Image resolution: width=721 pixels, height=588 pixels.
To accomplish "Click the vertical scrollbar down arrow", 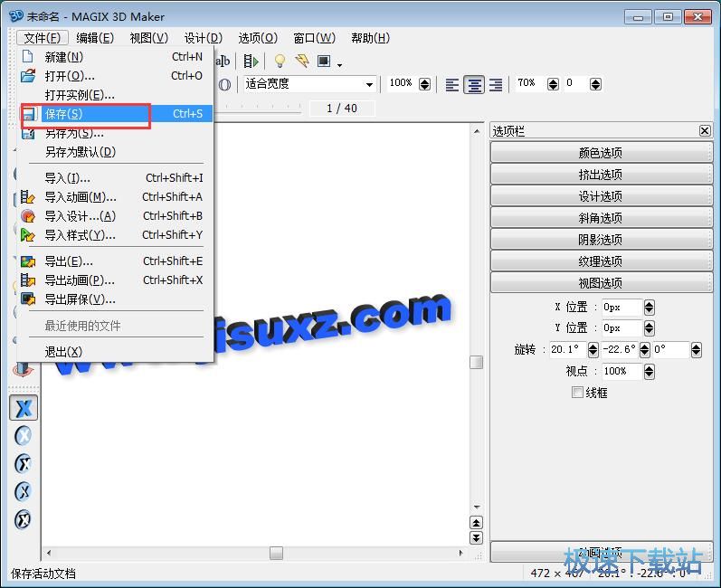I will point(477,507).
